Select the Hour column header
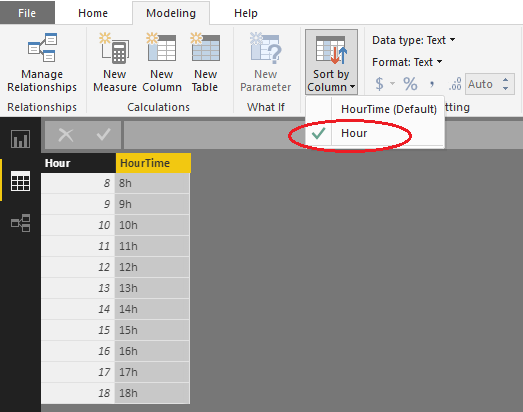Screen dimensions: 523x412 pos(78,163)
